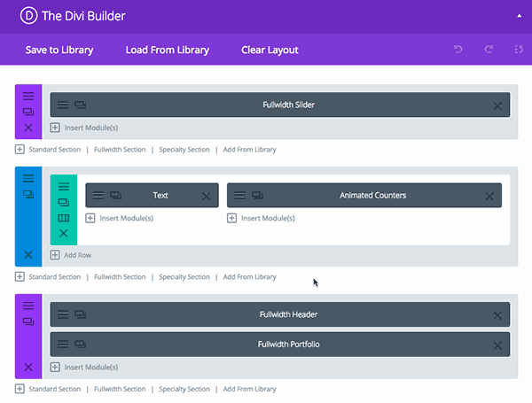Delete the last fullwidth section
This screenshot has width=532, height=403.
pos(28,367)
